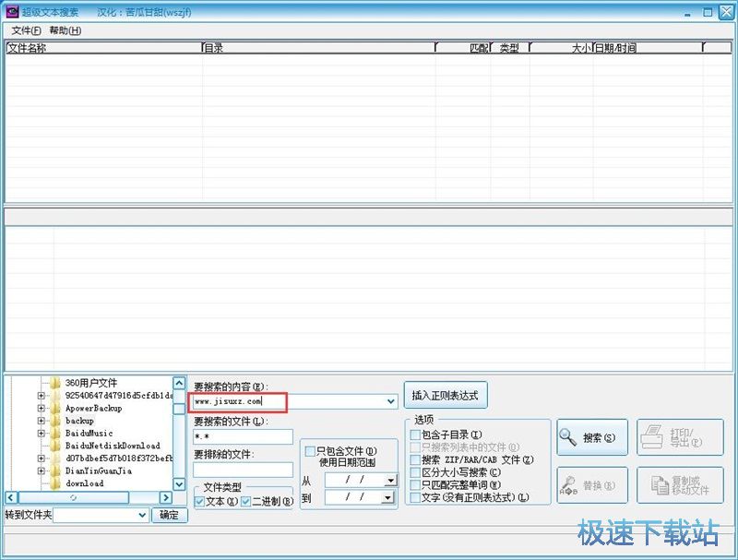Click the 要排除的文件 input field
738x560 pixels.
tap(243, 470)
